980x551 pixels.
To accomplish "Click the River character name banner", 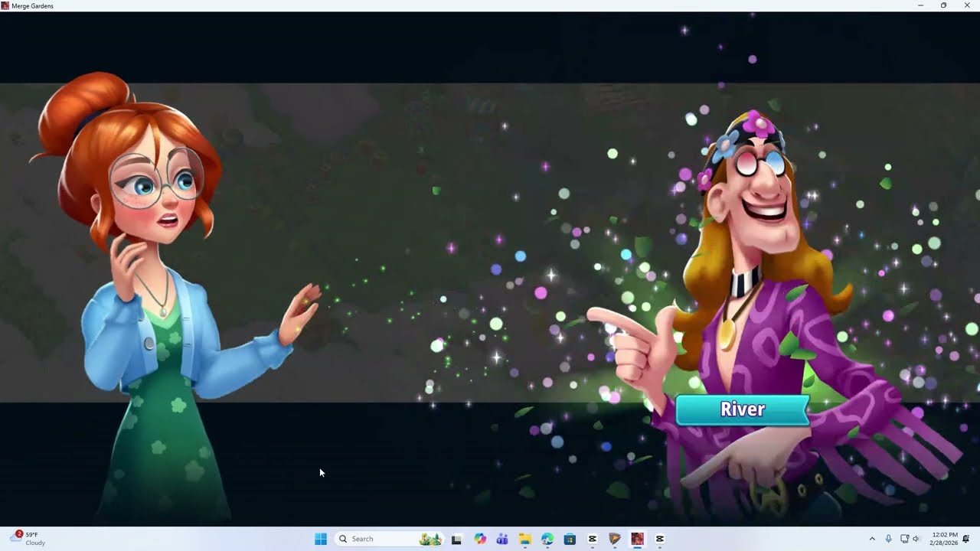I will (742, 409).
